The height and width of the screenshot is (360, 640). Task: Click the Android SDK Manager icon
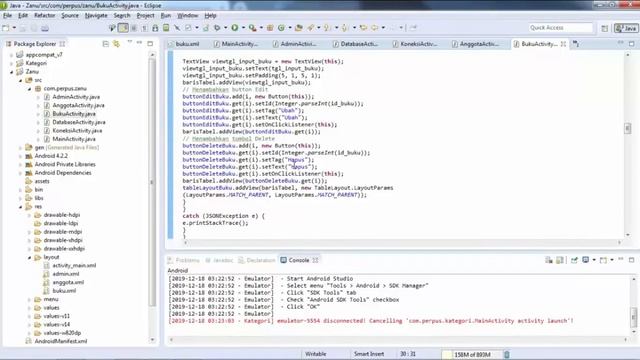point(156,28)
